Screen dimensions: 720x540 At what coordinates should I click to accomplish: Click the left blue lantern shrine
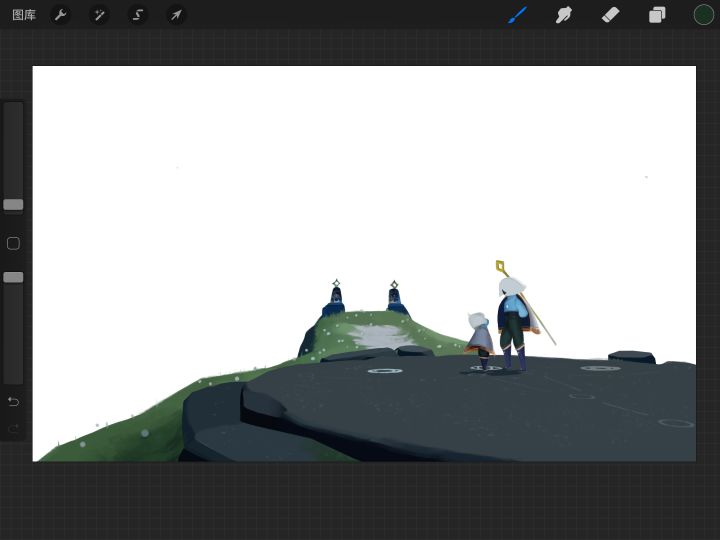point(335,298)
